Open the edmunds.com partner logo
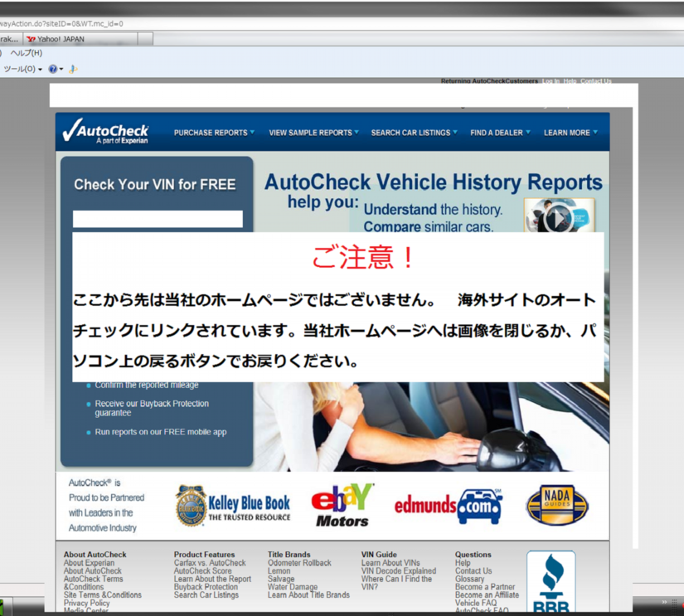The height and width of the screenshot is (616, 684). tap(449, 506)
